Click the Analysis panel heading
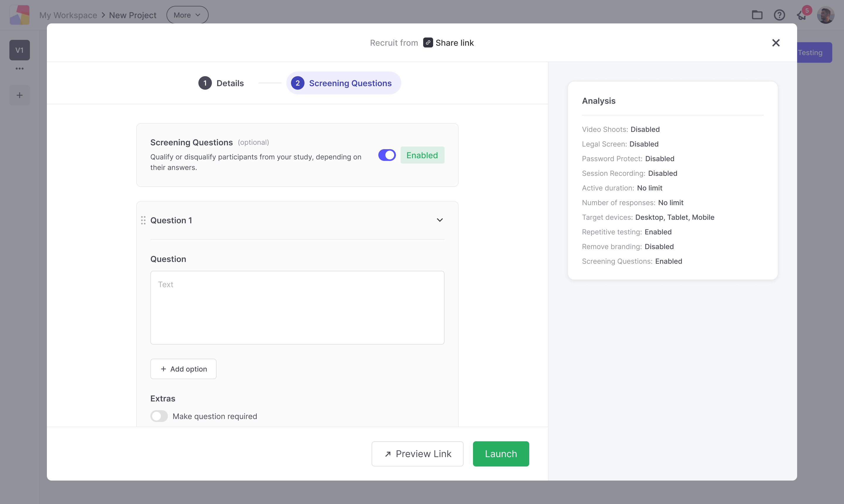 [599, 101]
